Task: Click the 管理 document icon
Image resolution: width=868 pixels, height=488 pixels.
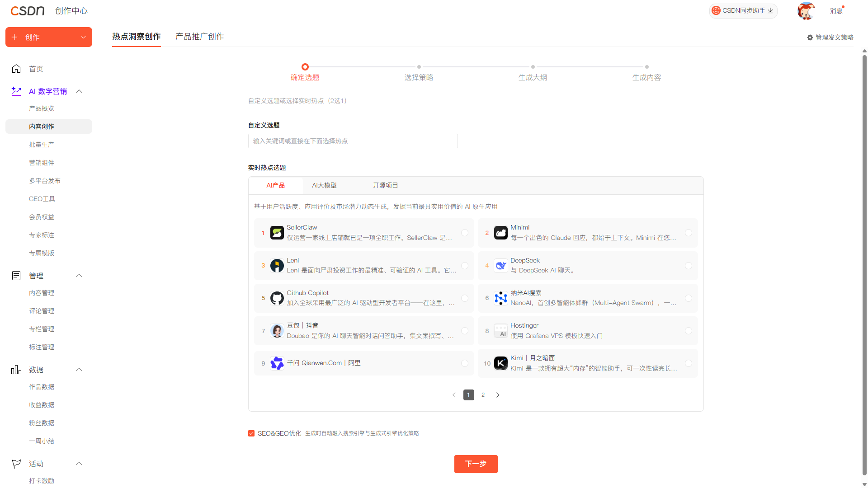Action: [x=16, y=276]
